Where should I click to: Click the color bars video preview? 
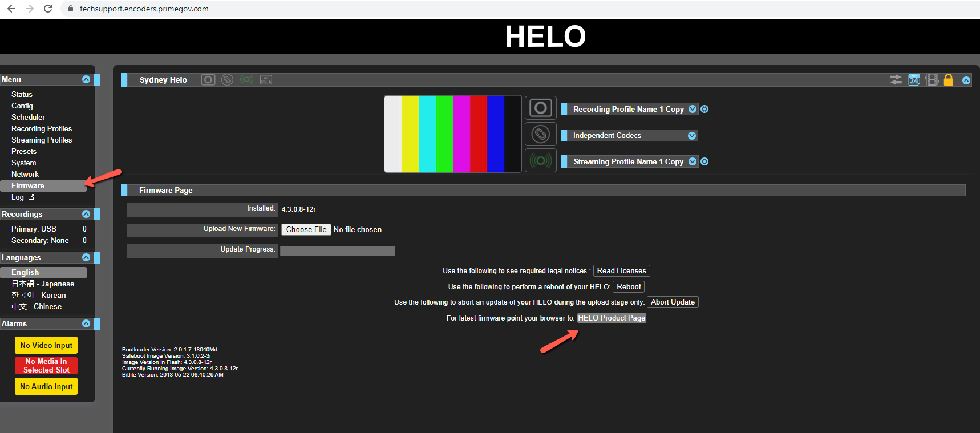(453, 134)
